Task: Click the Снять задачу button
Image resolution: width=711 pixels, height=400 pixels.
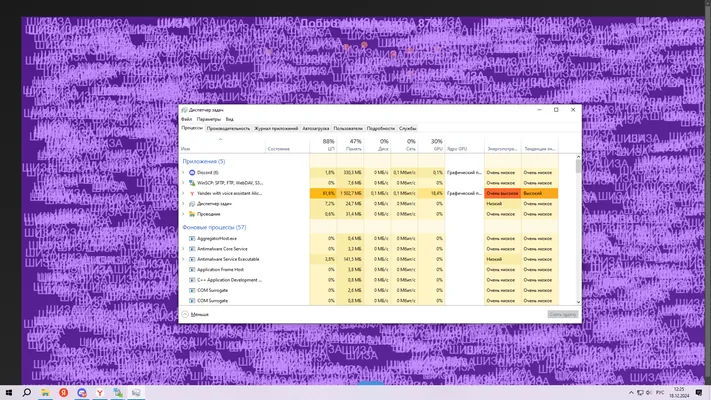Action: (563, 314)
